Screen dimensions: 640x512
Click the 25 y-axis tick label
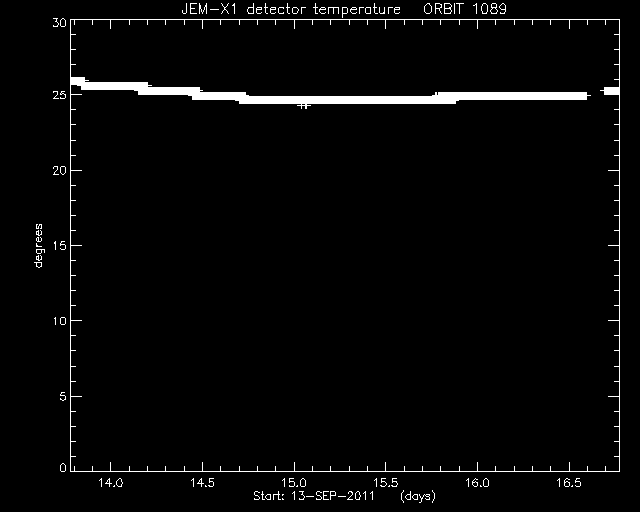click(x=59, y=95)
